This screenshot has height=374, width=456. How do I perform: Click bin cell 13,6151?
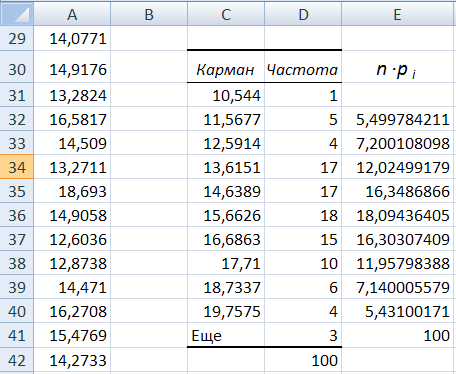click(x=226, y=167)
